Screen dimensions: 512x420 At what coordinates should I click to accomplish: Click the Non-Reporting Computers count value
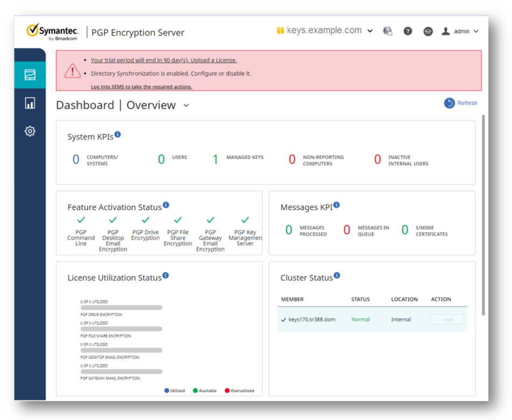coord(292,160)
